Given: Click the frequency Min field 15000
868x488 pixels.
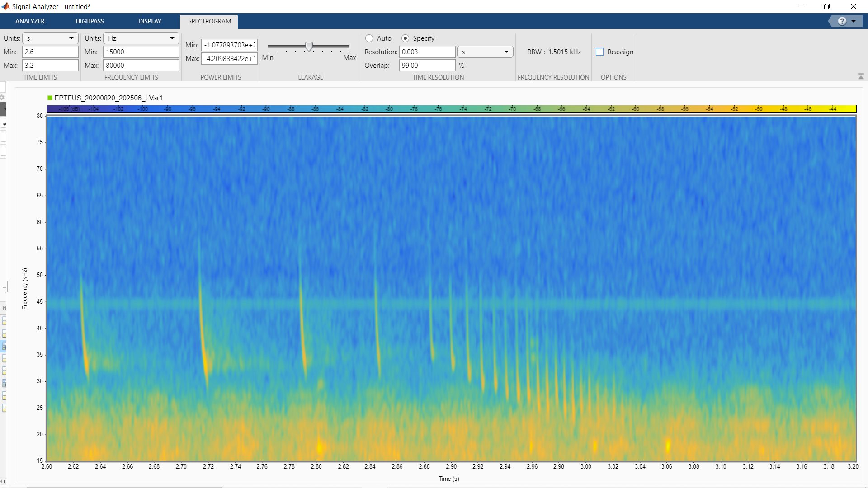Looking at the screenshot, I should (141, 52).
